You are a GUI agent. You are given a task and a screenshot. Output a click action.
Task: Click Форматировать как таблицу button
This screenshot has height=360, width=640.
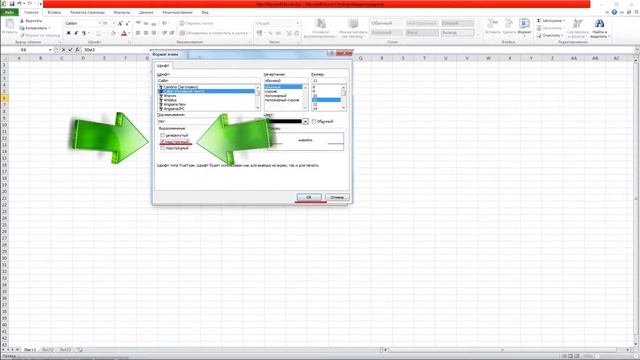(x=353, y=28)
